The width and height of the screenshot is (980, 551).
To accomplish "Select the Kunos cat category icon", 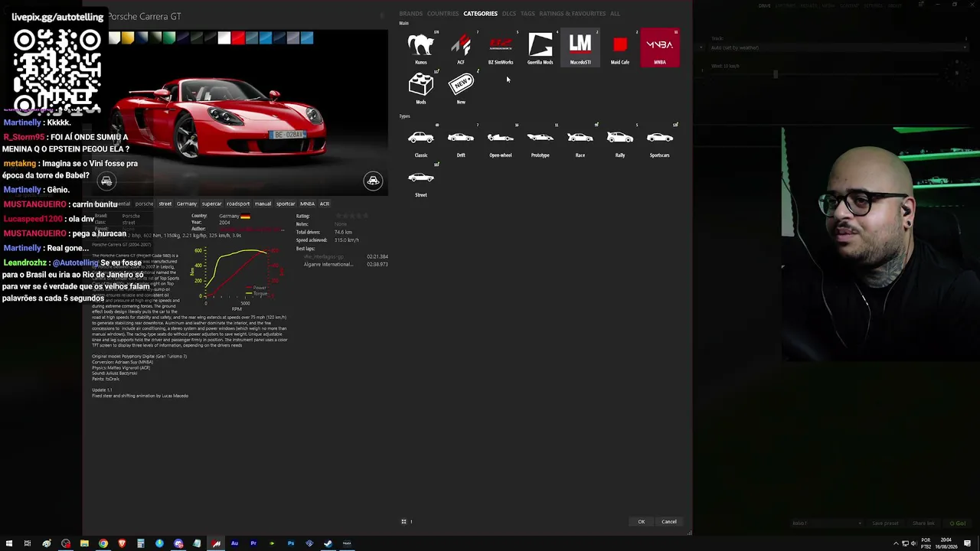I will pyautogui.click(x=421, y=48).
